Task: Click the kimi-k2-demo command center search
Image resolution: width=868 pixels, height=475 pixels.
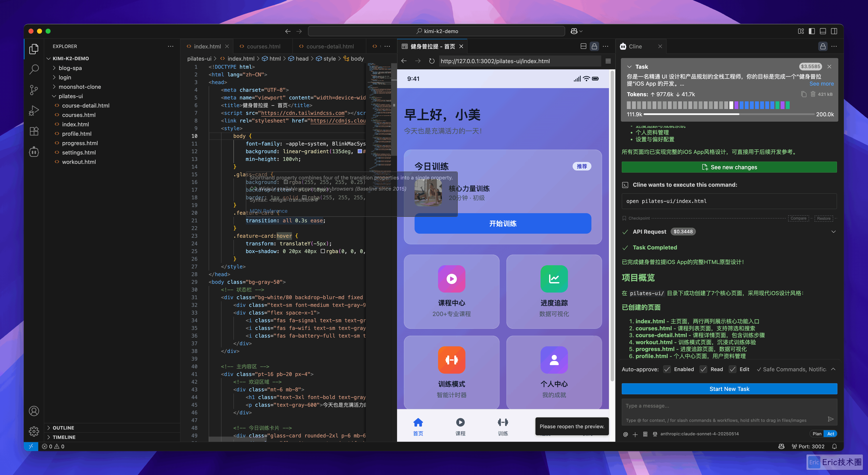Action: (436, 31)
